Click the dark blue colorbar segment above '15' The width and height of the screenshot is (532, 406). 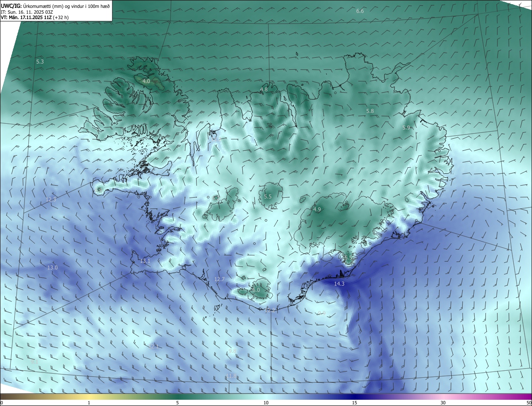click(355, 397)
